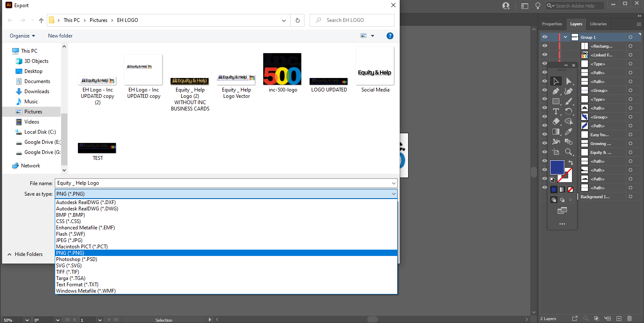The height and width of the screenshot is (323, 644).
Task: Click the blue Fill color swatch
Action: pyautogui.click(x=557, y=167)
